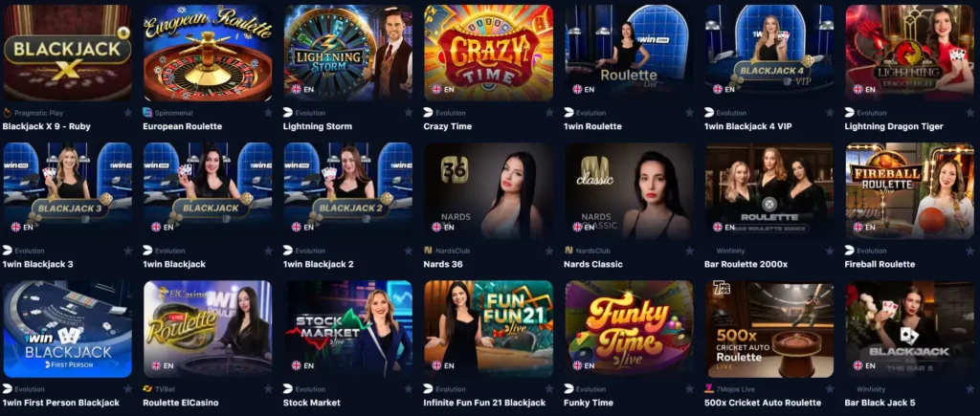
Task: Click 7Mojos Live provider icon
Action: pos(709,388)
